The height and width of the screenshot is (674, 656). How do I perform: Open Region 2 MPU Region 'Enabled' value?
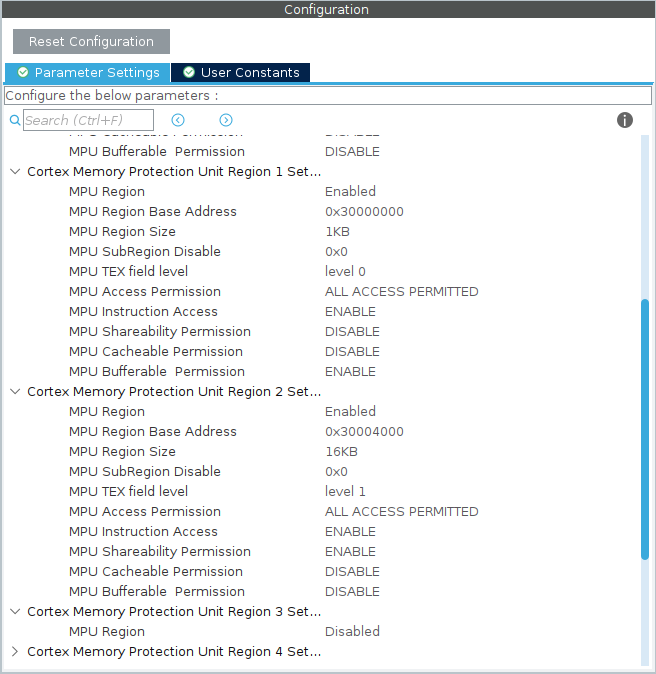[350, 411]
